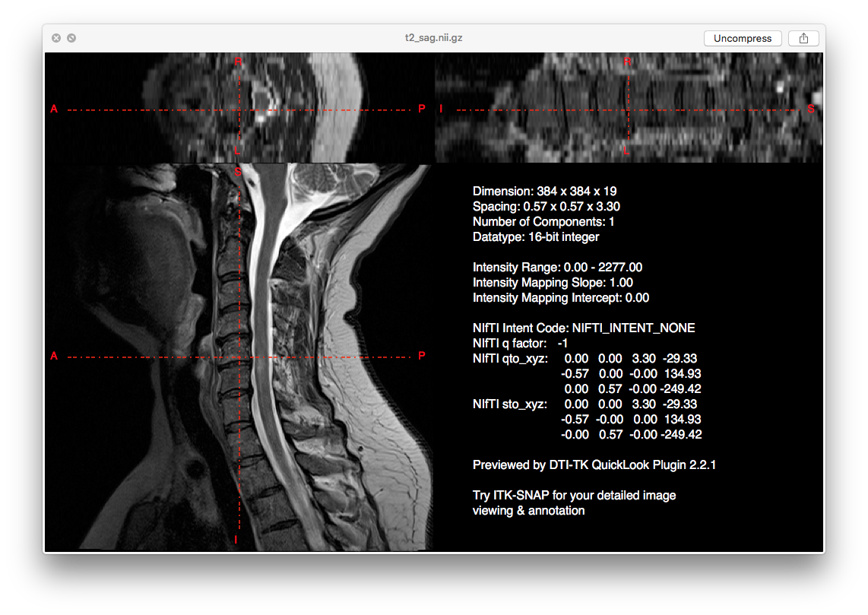Click the S superior marker atop the sagittal view

236,173
